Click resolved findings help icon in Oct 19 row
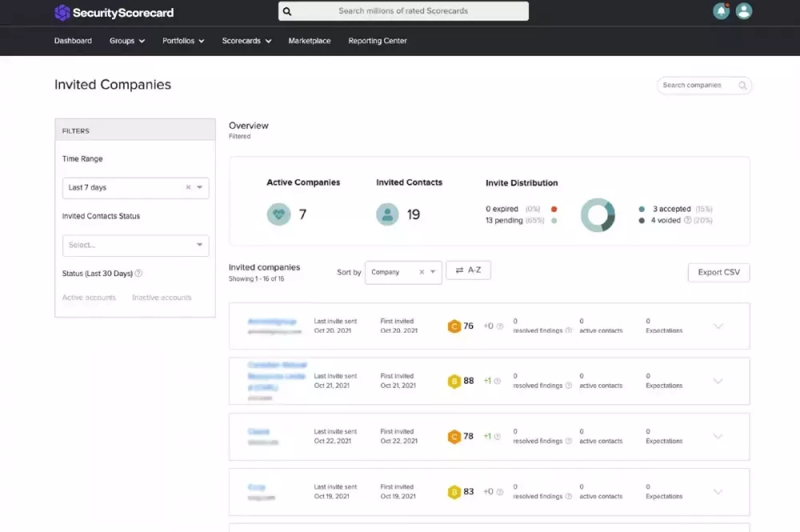This screenshot has width=800, height=532. (568, 496)
